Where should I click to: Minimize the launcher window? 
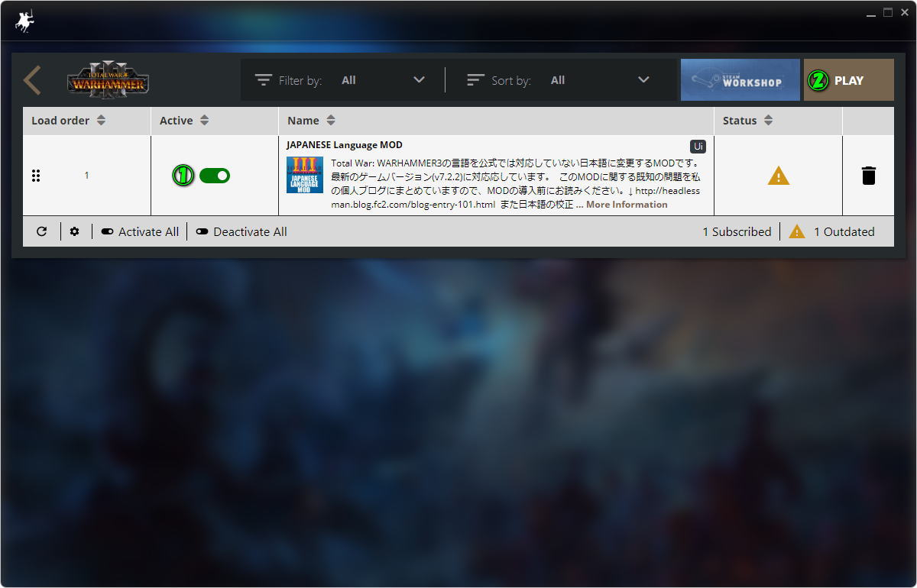click(x=872, y=13)
